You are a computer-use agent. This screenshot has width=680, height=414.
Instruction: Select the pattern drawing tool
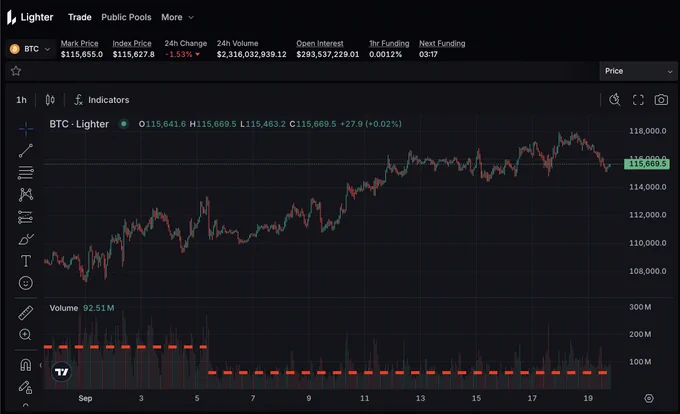26,195
